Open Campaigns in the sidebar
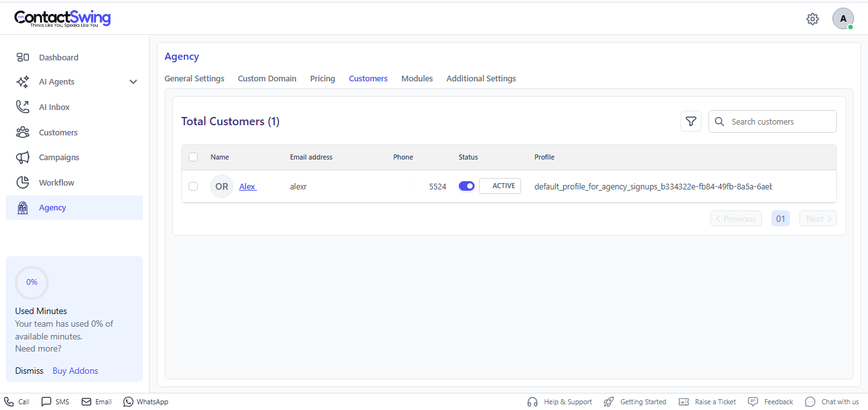868x410 pixels. pos(74,157)
